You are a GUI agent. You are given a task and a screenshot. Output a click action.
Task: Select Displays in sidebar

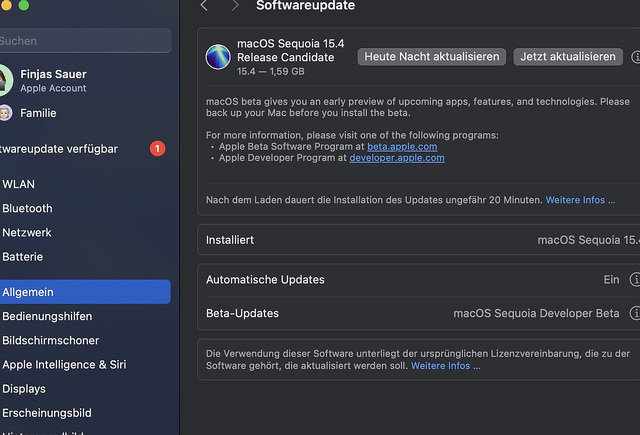[24, 389]
